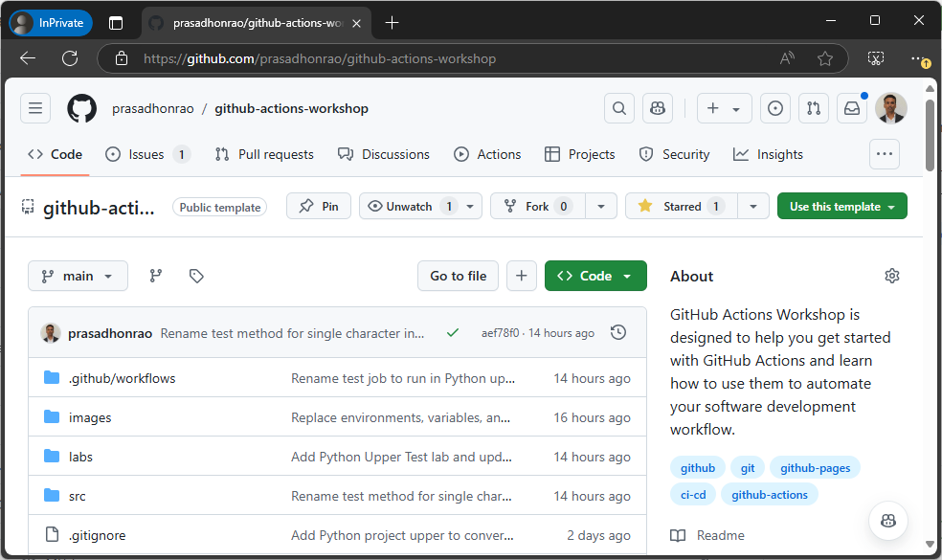Click the github-pages topic tag
942x560 pixels.
[x=816, y=468]
